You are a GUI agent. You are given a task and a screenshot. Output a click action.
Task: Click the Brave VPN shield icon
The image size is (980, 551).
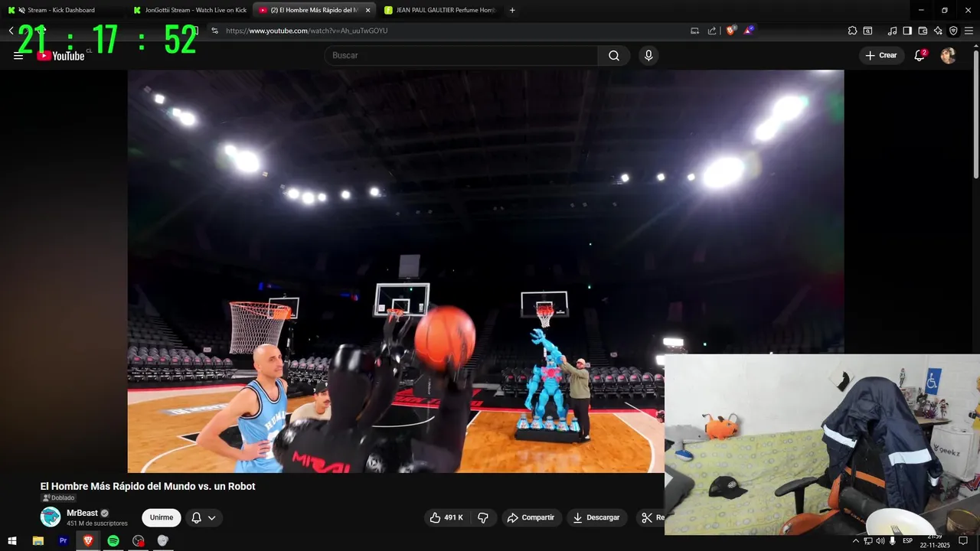point(953,31)
